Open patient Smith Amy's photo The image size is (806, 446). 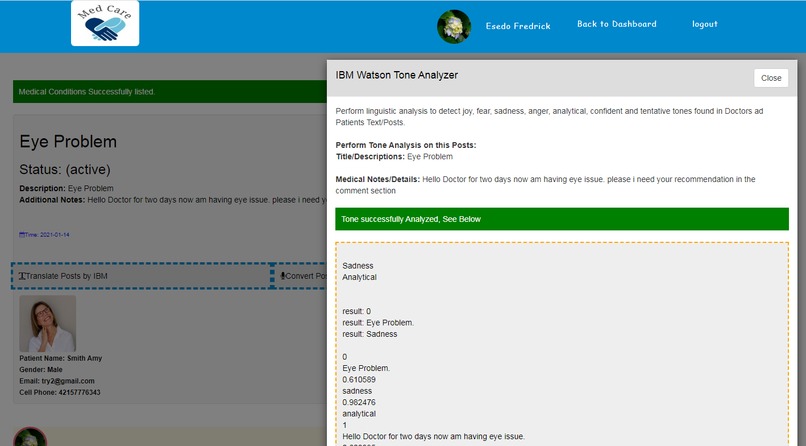pos(48,324)
